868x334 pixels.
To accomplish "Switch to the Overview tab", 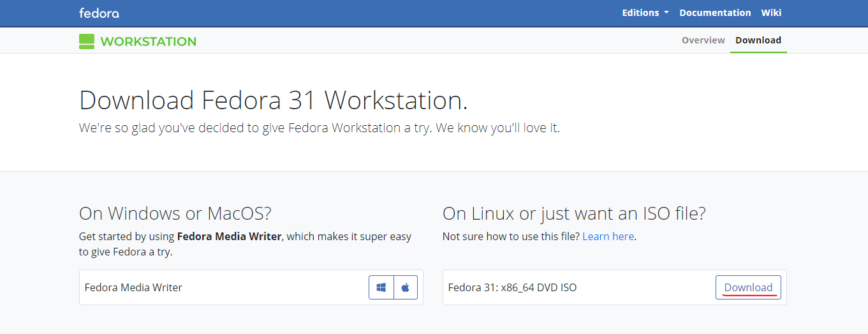I will (703, 40).
